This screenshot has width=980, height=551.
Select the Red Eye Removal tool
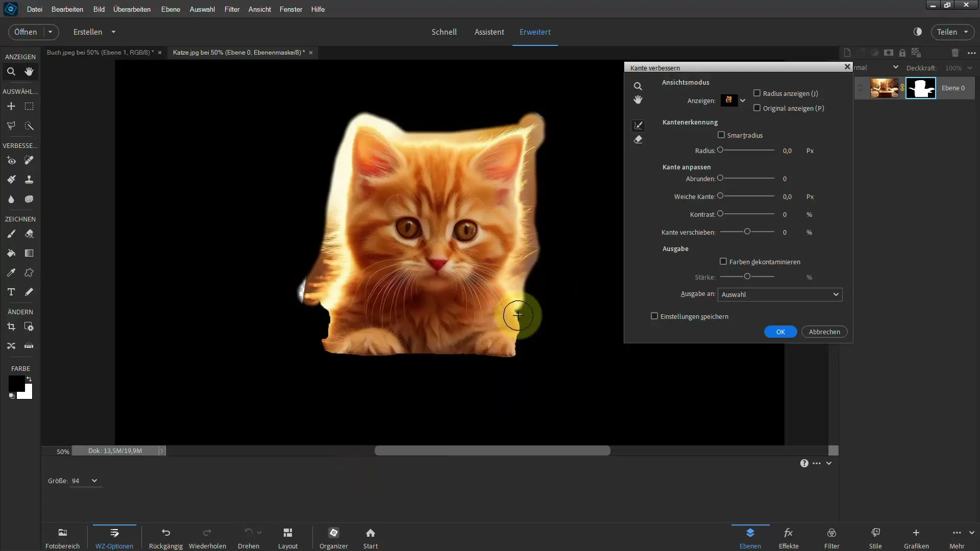point(11,160)
